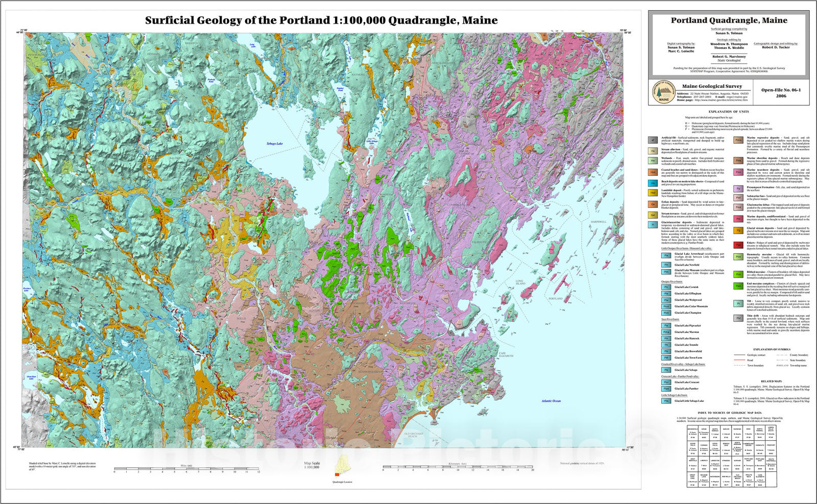Click the Miles scale bar
Viewport: 817px width, 504px height.
tap(187, 469)
